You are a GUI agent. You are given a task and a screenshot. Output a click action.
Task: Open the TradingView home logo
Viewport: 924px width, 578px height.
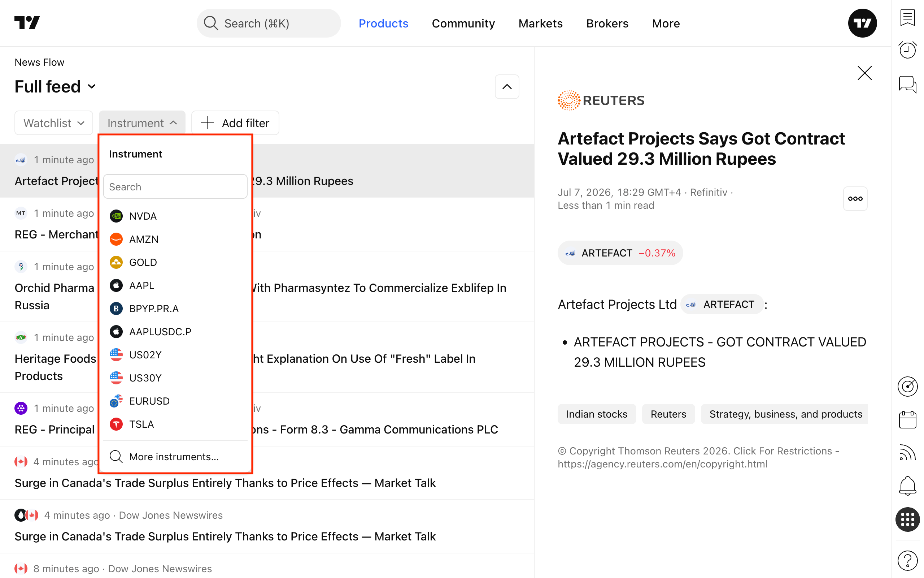[27, 23]
